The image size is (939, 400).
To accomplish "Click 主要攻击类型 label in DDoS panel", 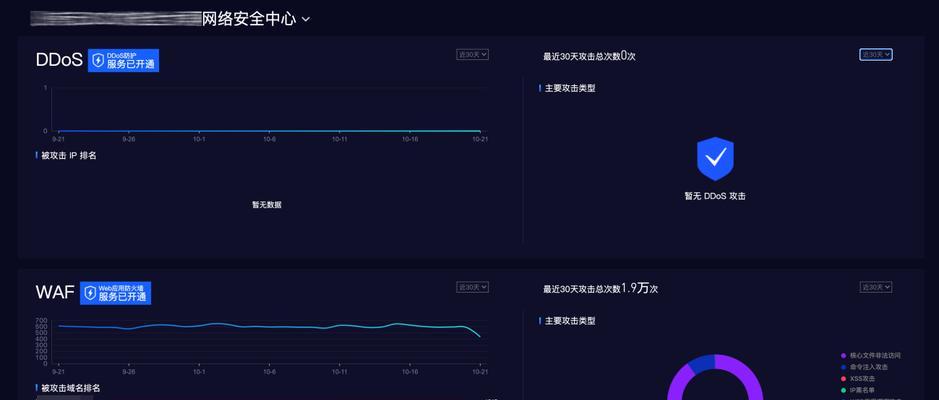I will click(x=570, y=88).
